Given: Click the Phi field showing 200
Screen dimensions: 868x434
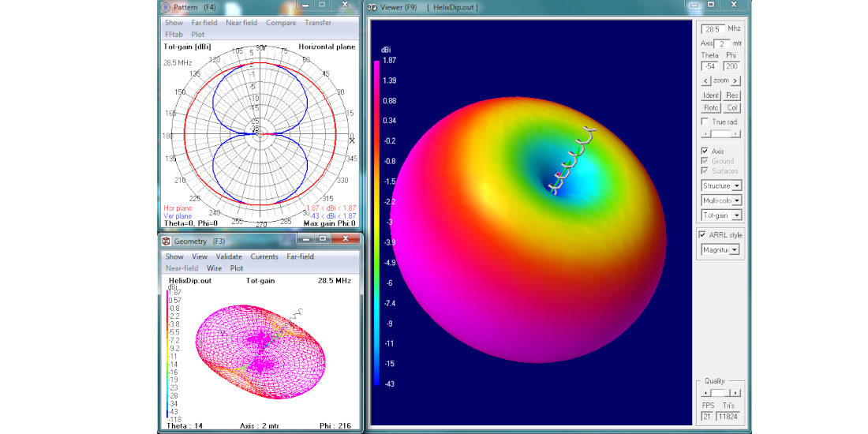Looking at the screenshot, I should point(731,66).
